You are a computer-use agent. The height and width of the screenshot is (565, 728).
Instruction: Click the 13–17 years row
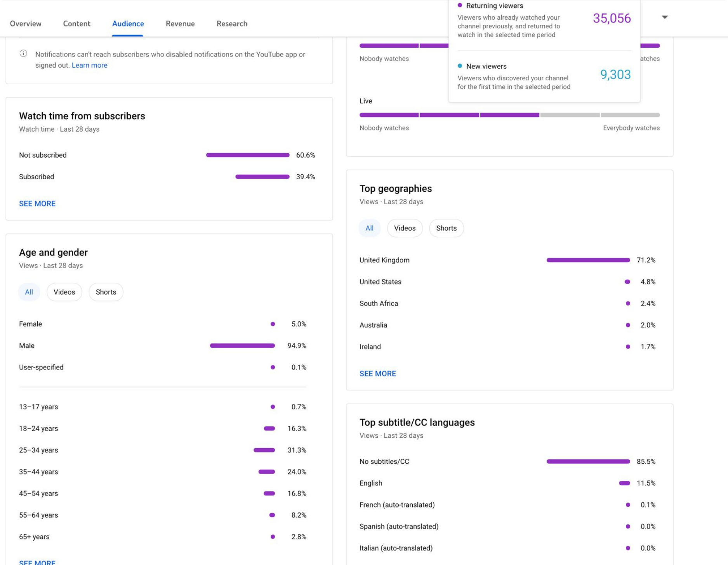coord(163,407)
